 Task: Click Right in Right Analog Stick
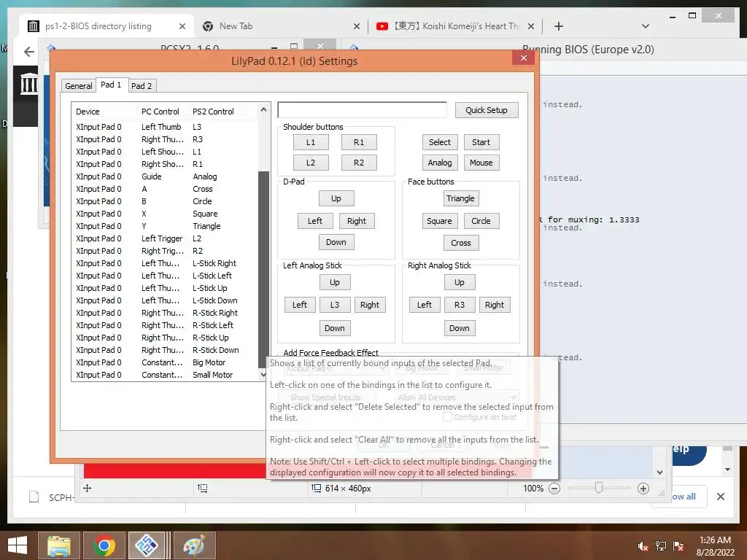tap(495, 305)
